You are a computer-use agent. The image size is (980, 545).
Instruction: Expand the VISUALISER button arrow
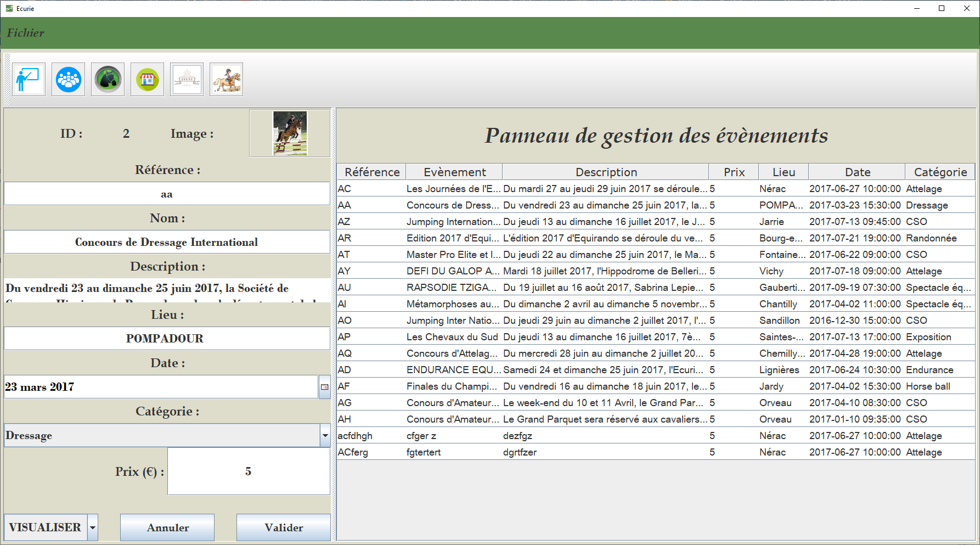[x=93, y=527]
